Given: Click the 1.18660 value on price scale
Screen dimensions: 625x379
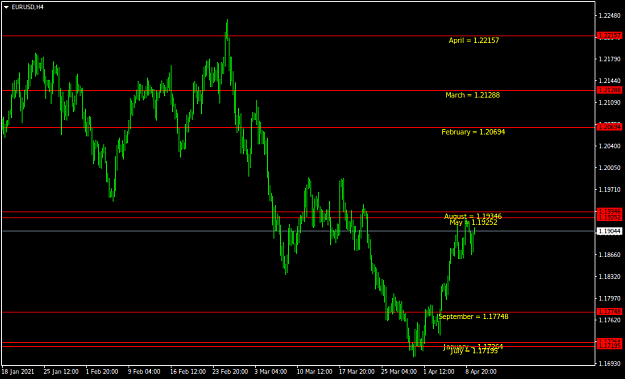Looking at the screenshot, I should point(609,255).
